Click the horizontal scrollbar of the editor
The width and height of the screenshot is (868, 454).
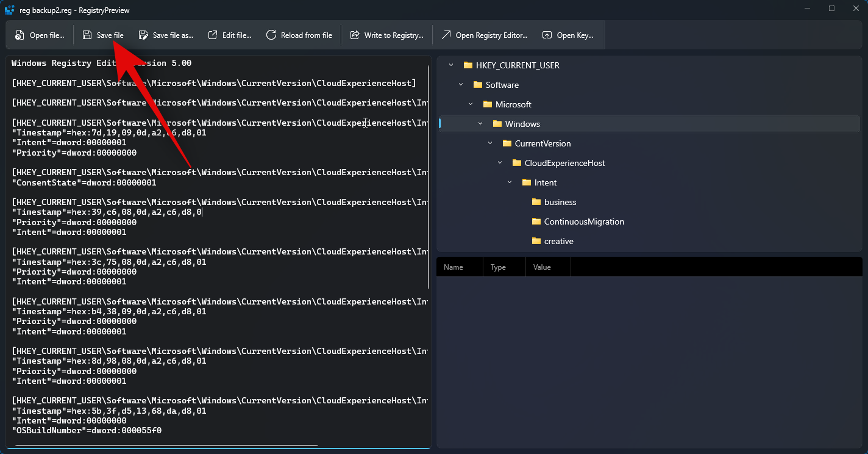166,445
